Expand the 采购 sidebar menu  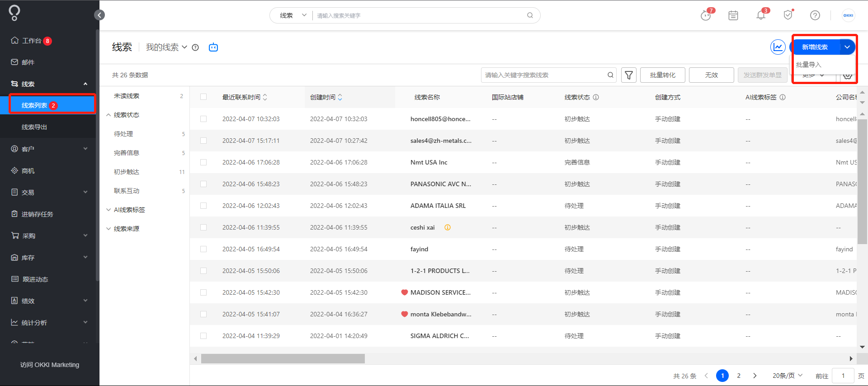click(x=85, y=235)
